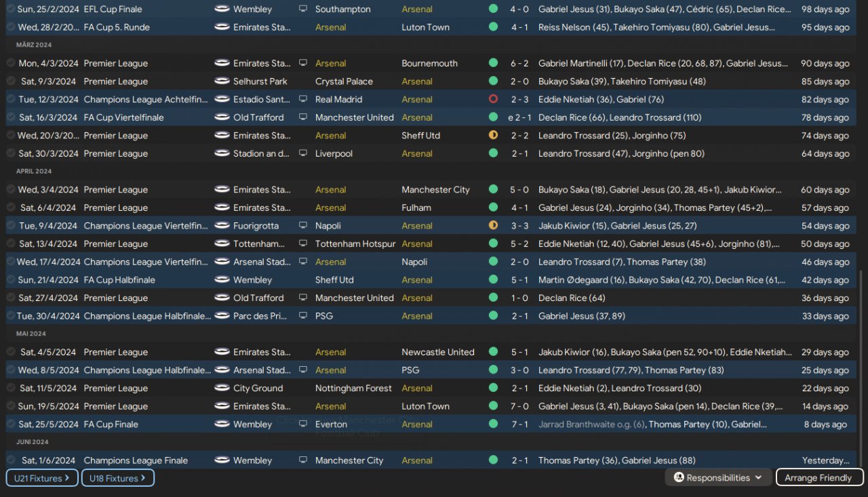The image size is (868, 497).
Task: Click the played checkmark icon for Sun, 19/5/2024
Action: click(x=11, y=406)
